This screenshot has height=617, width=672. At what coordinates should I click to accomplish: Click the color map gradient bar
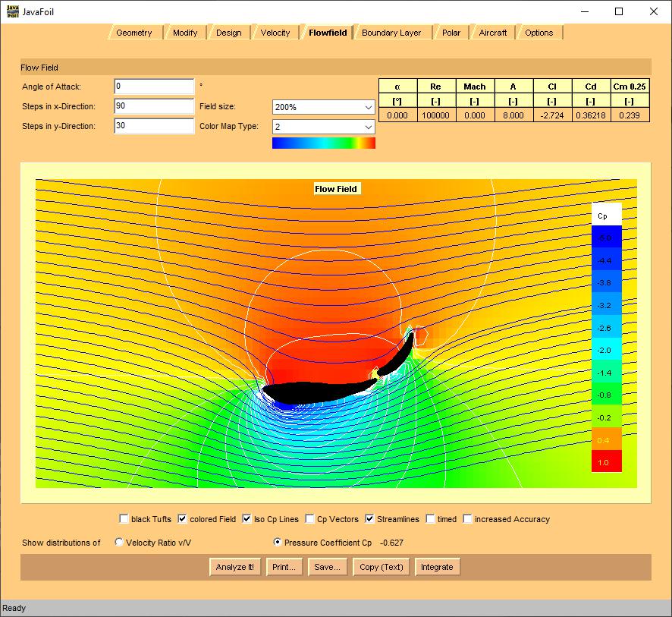(324, 143)
